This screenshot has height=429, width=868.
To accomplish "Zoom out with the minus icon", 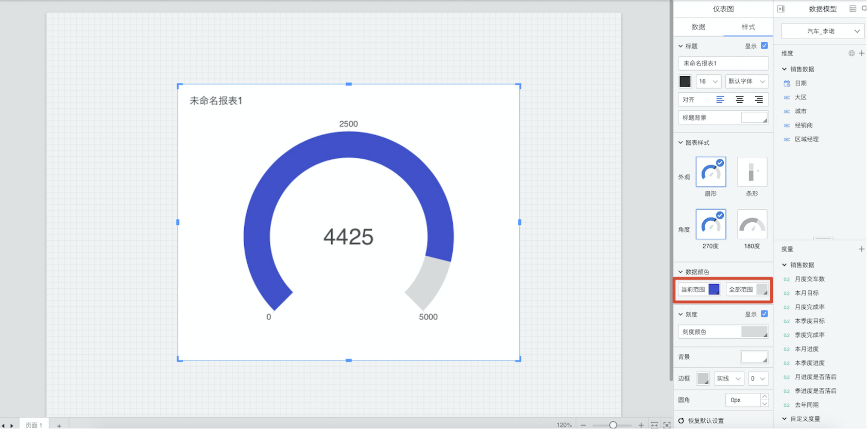I will [583, 425].
